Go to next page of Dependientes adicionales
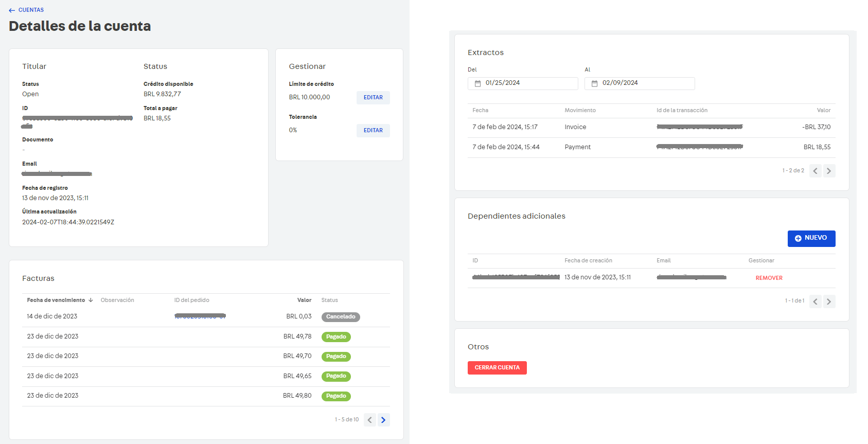This screenshot has height=444, width=868. point(828,301)
